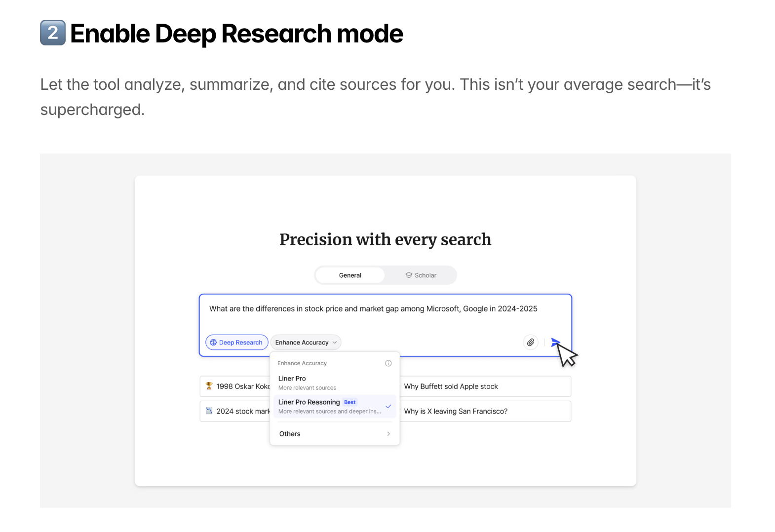The width and height of the screenshot is (775, 532).
Task: Click the globe icon in Deep Research
Action: [x=213, y=342]
